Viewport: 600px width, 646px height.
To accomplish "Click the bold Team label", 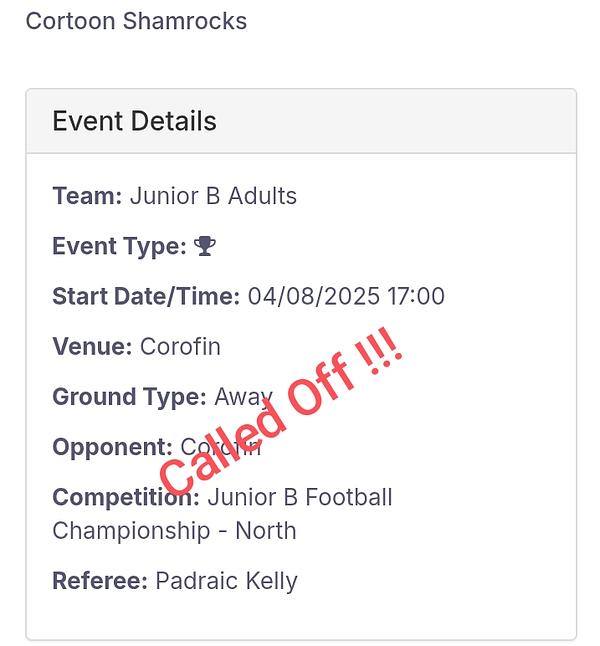I will [x=87, y=196].
